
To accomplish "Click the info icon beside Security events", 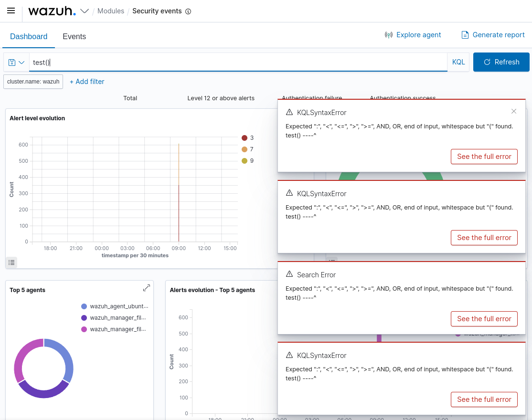I will coord(188,11).
